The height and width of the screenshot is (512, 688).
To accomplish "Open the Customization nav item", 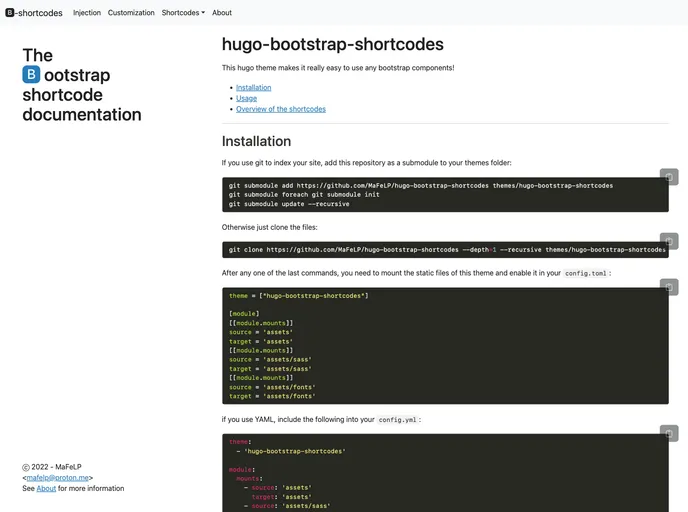I will [131, 13].
